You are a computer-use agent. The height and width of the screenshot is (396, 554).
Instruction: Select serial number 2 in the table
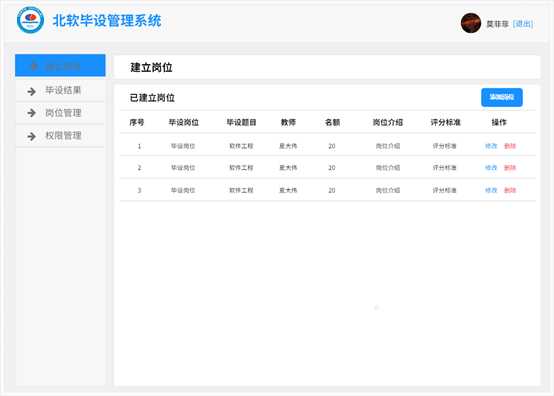point(139,168)
